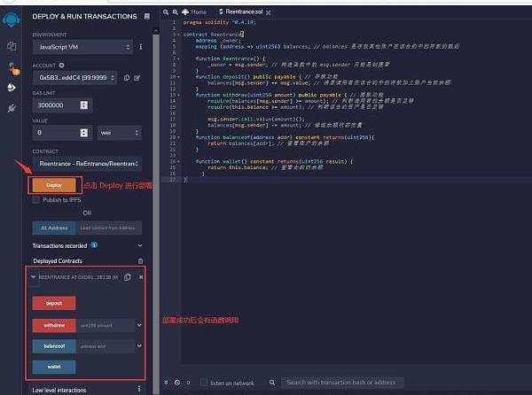Enable the Publish to IPFS checkbox

click(35, 199)
